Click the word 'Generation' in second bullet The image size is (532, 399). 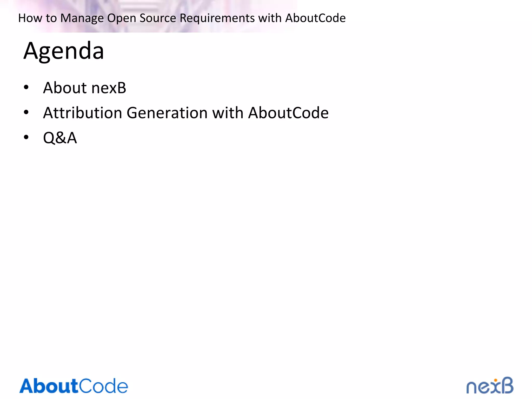pyautogui.click(x=167, y=113)
